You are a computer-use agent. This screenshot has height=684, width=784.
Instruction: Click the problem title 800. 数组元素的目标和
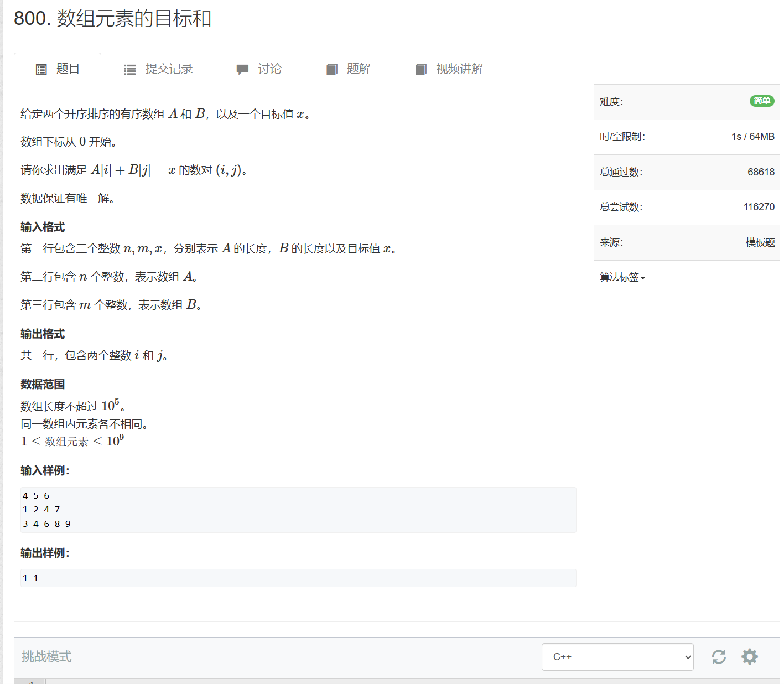pos(113,19)
